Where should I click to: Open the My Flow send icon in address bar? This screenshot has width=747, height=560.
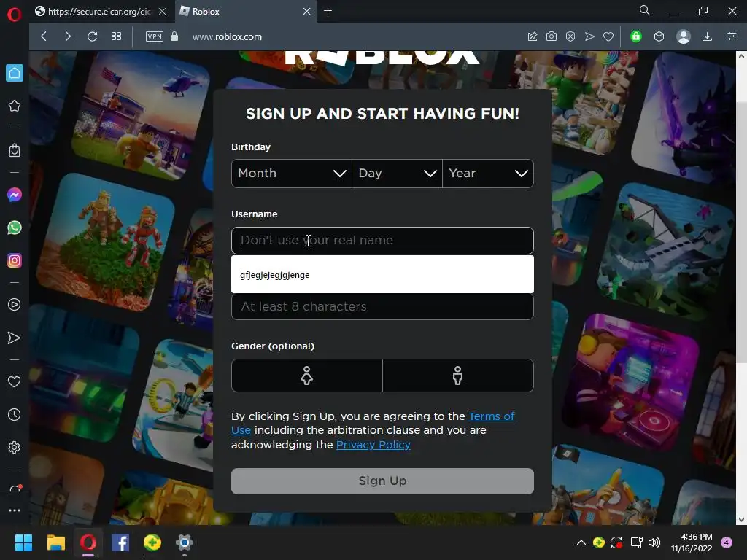click(x=589, y=36)
